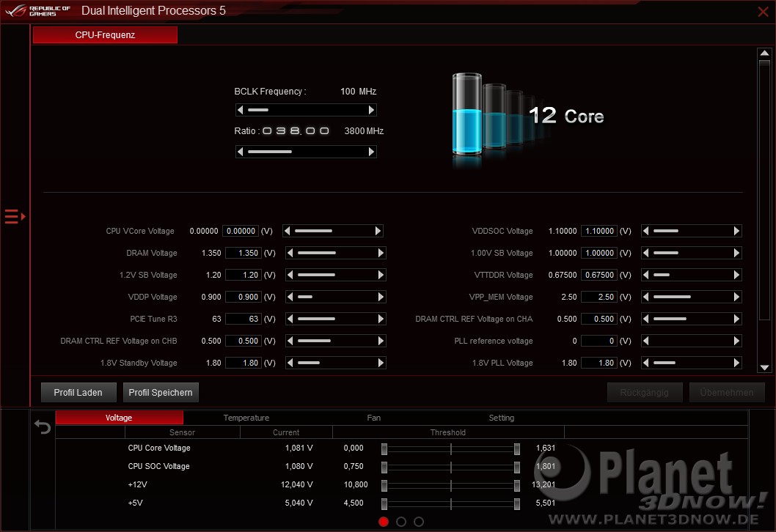776x532 pixels.
Task: Lower VPP_MEM Voltage with left arrow
Action: coord(646,298)
